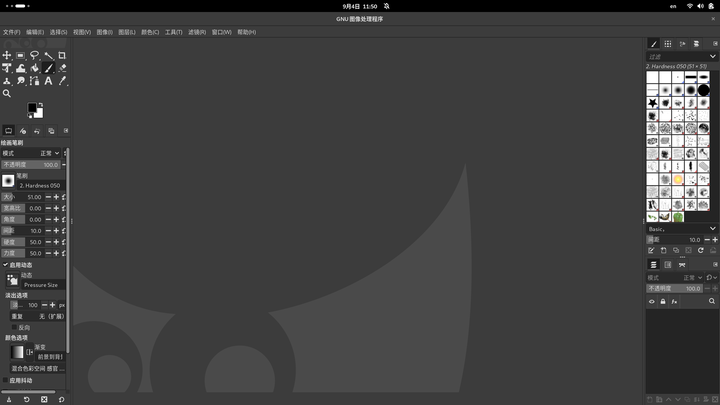
Task: Open the 选择 menu
Action: tap(58, 32)
